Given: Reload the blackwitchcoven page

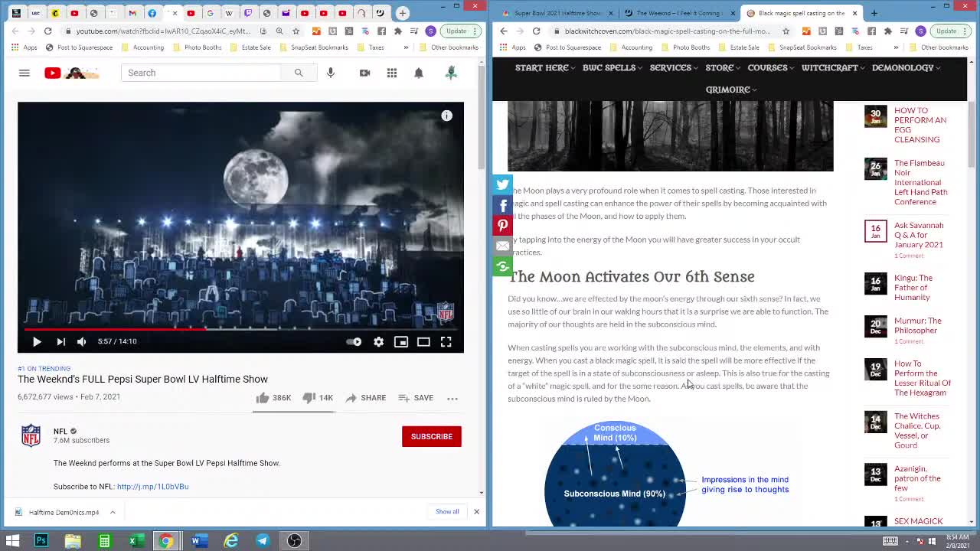Looking at the screenshot, I should [x=536, y=31].
